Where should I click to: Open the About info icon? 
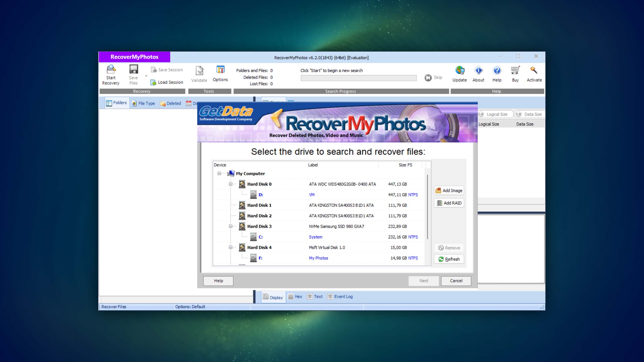point(478,70)
